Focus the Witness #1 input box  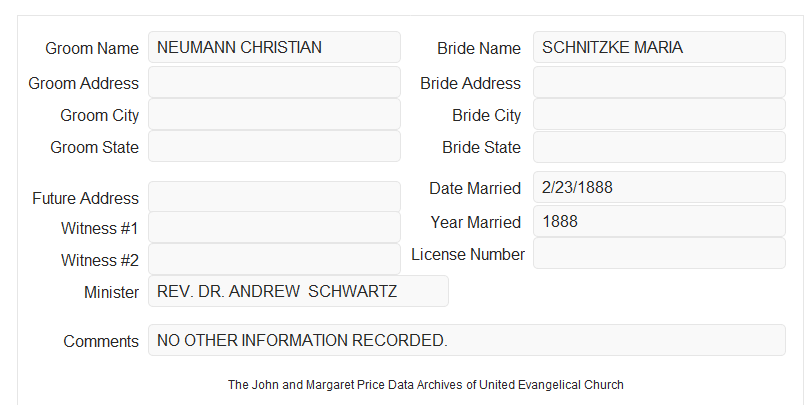[x=274, y=227]
